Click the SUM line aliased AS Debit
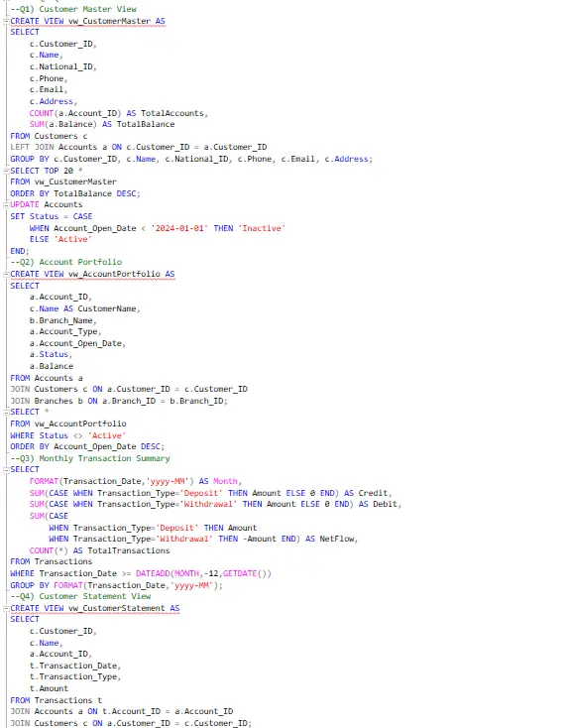Image resolution: width=570 pixels, height=728 pixels. pyautogui.click(x=215, y=504)
